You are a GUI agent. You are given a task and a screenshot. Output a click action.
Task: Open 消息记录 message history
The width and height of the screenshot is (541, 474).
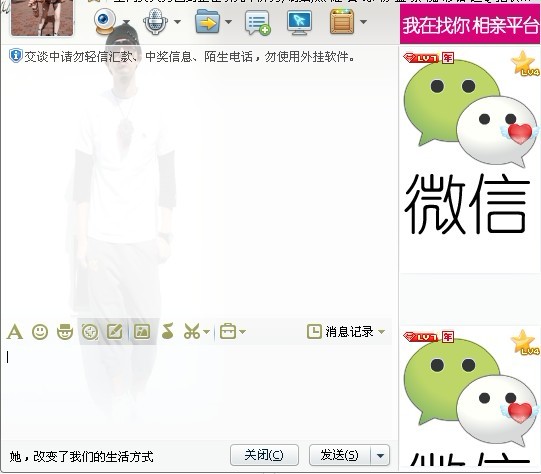pos(349,332)
